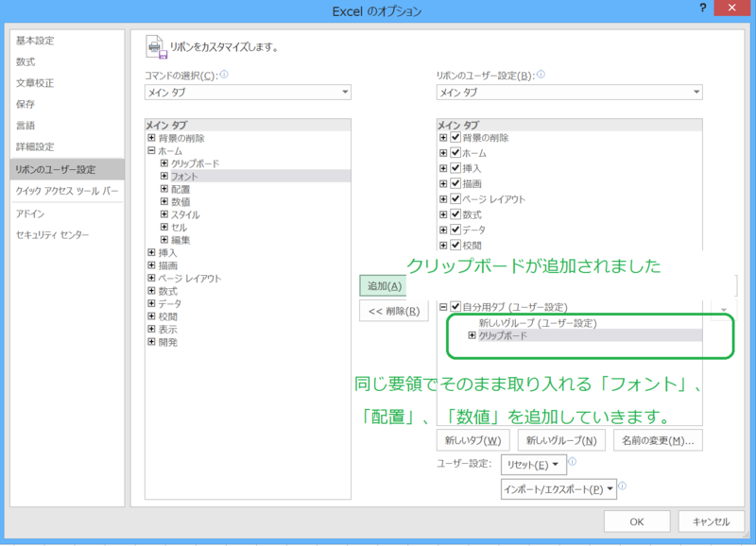This screenshot has height=546, width=756.
Task: Expand クリップボード under ホーム in left tree
Action: coord(164,163)
